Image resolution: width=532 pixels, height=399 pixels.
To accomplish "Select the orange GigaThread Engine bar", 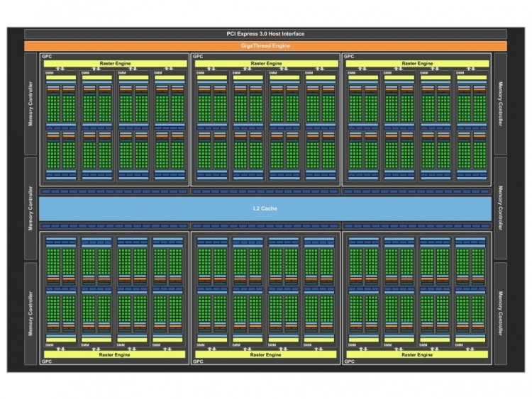I will [265, 46].
